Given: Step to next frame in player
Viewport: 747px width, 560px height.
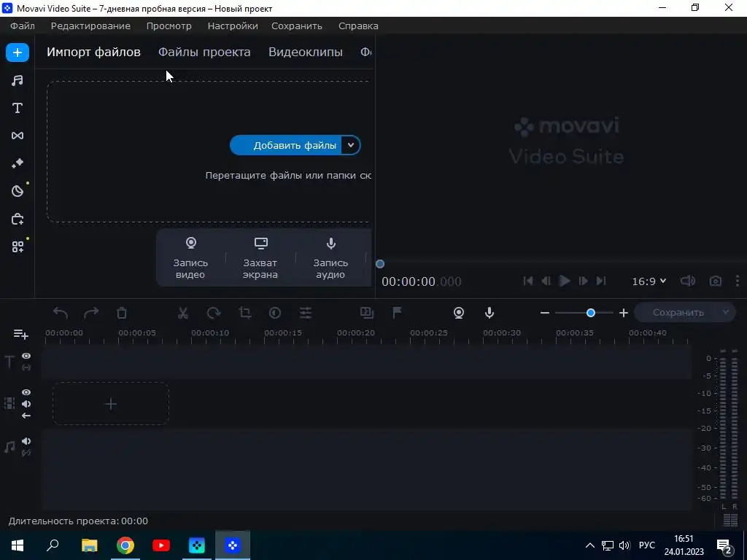Looking at the screenshot, I should click(x=583, y=281).
